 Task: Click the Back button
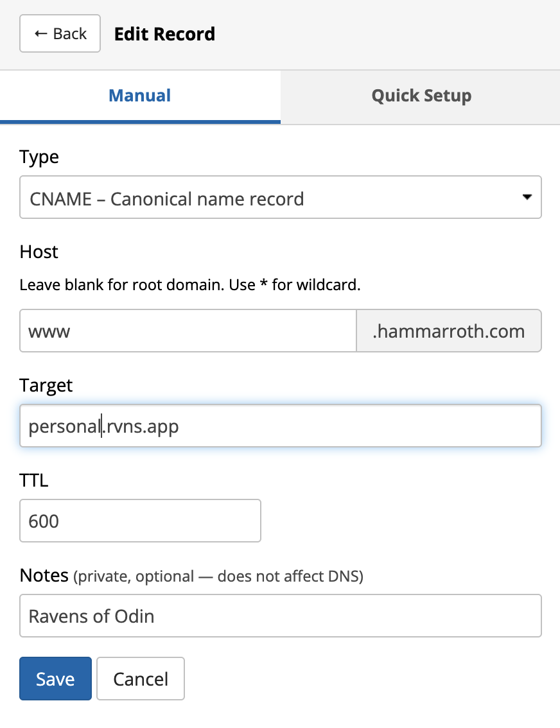coord(60,34)
